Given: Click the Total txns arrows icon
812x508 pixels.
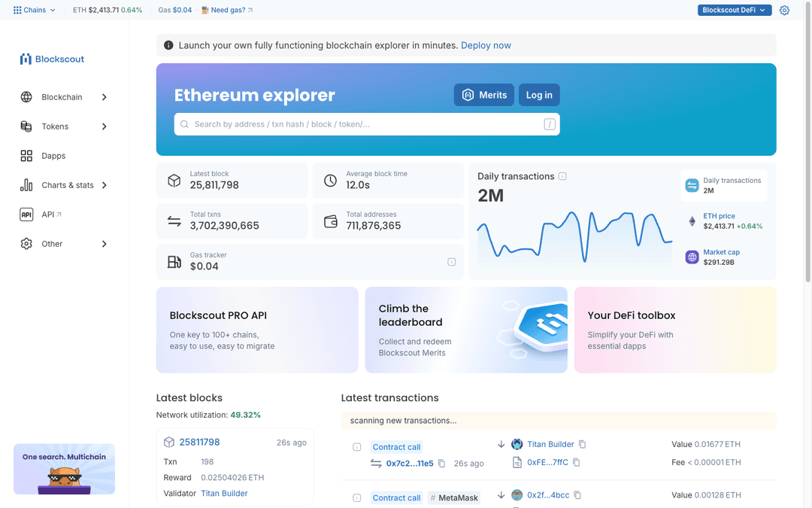Looking at the screenshot, I should point(174,221).
